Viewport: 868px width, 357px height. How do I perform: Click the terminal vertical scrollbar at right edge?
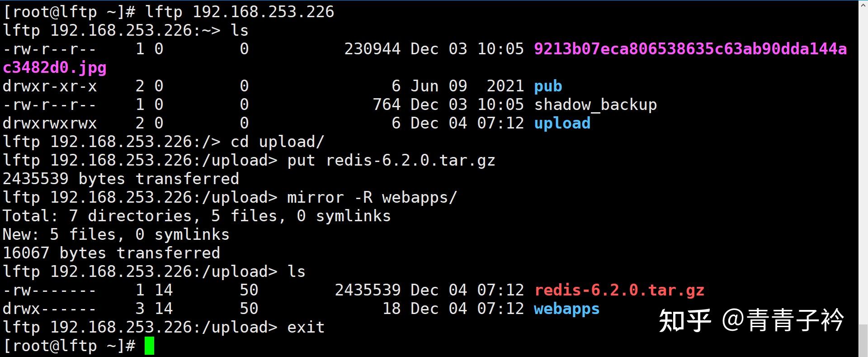[x=863, y=178]
